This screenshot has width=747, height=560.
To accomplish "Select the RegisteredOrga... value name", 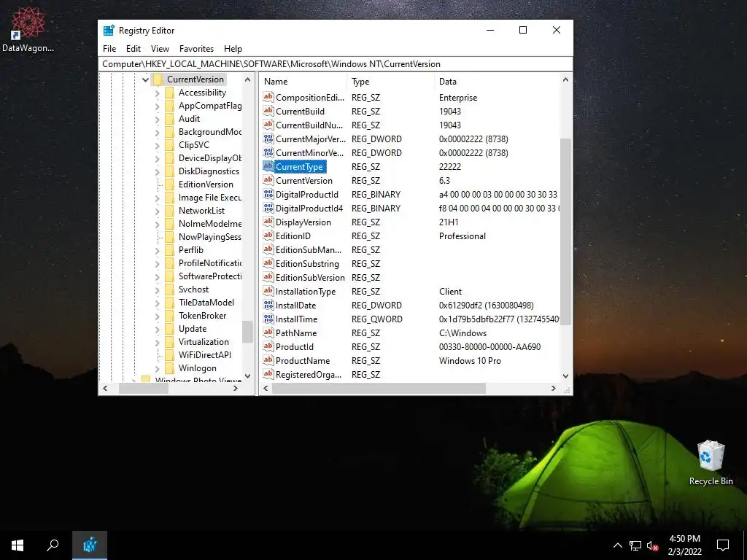I will tap(309, 375).
